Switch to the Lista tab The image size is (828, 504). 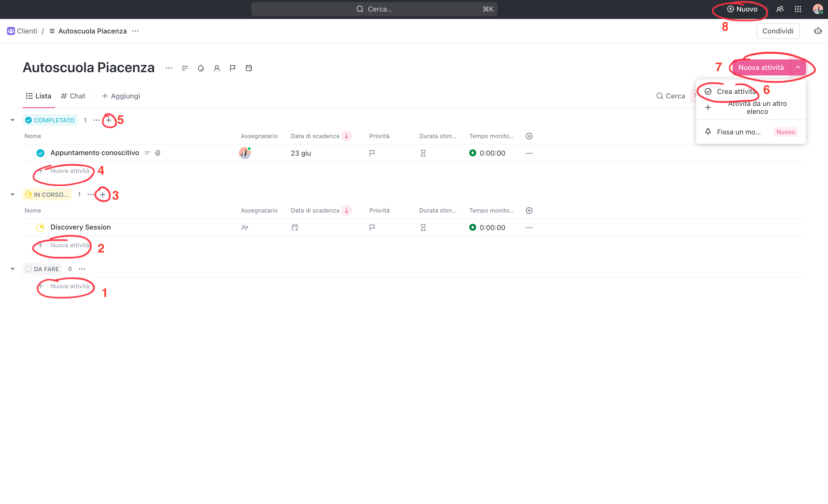point(39,96)
